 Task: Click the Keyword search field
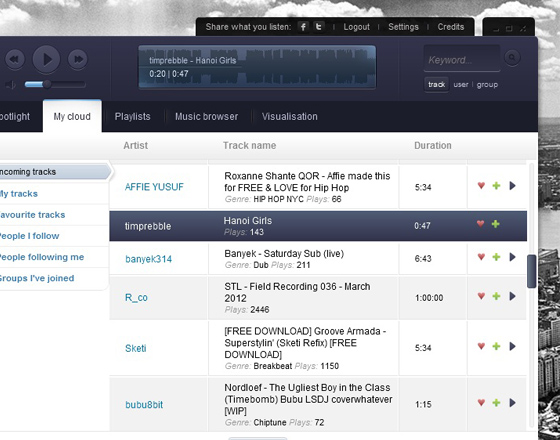point(461,59)
